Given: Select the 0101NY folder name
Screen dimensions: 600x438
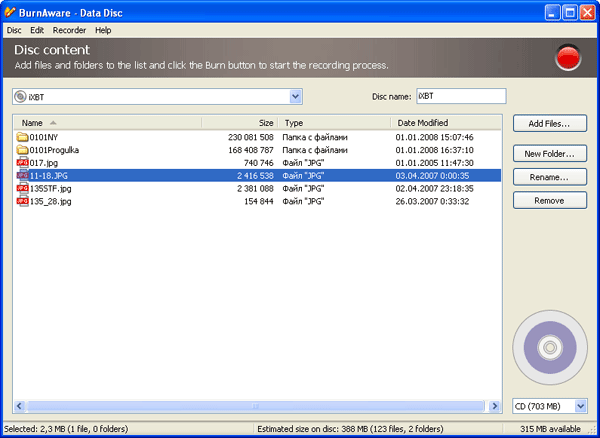Looking at the screenshot, I should (x=44, y=137).
